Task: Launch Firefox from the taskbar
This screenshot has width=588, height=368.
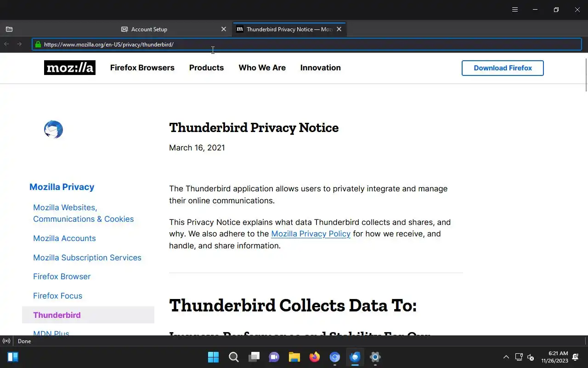Action: coord(315,357)
